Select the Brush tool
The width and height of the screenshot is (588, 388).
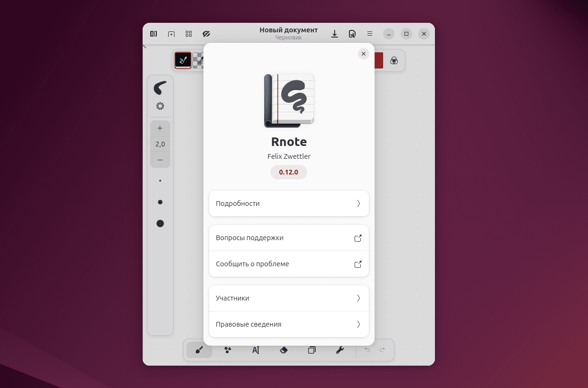pyautogui.click(x=199, y=350)
